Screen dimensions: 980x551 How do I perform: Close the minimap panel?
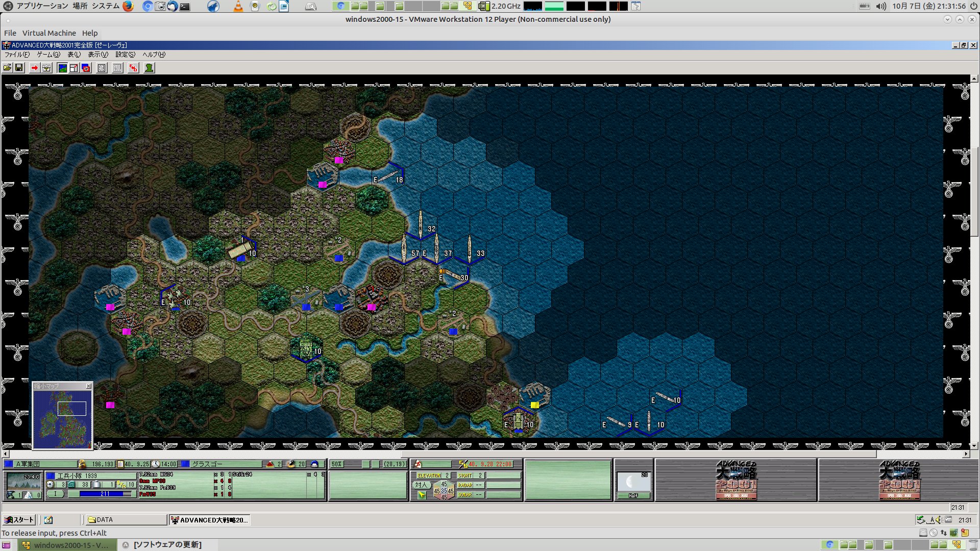88,386
